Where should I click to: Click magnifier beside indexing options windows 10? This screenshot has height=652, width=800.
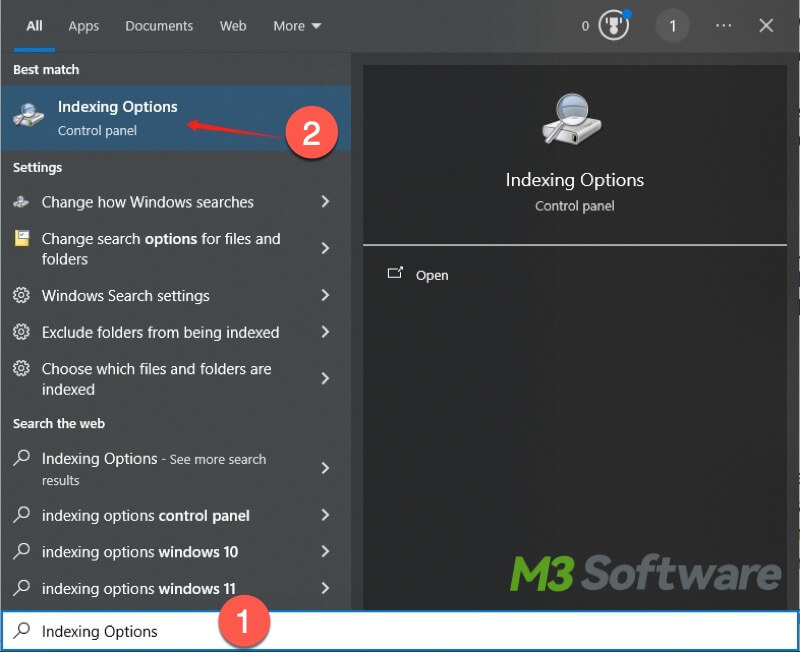click(x=21, y=551)
